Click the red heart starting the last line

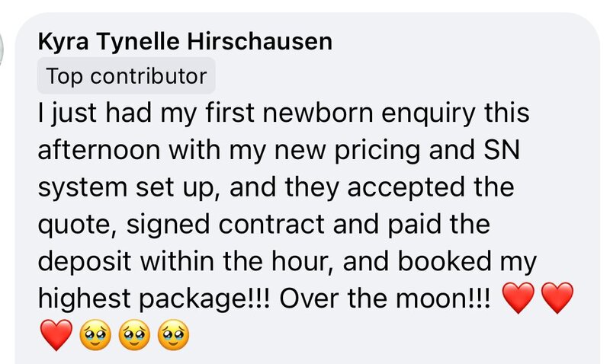(x=56, y=335)
